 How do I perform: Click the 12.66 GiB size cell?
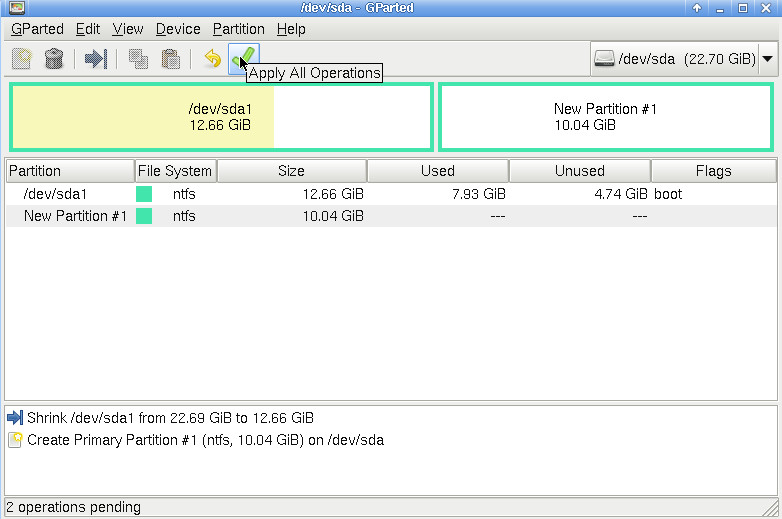(333, 194)
